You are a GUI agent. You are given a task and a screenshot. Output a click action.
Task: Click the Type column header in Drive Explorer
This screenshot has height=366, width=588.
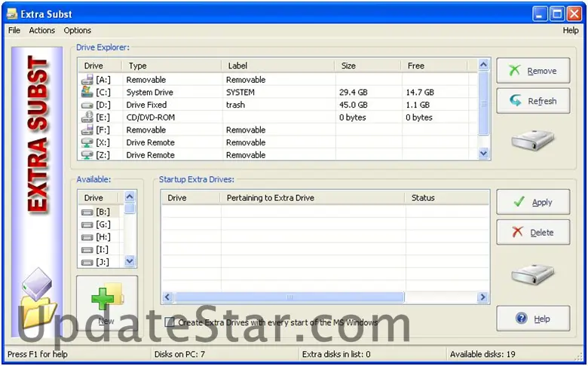tap(172, 66)
